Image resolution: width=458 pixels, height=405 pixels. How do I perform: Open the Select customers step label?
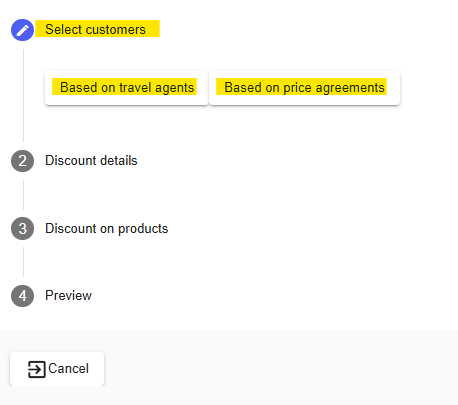coord(95,29)
